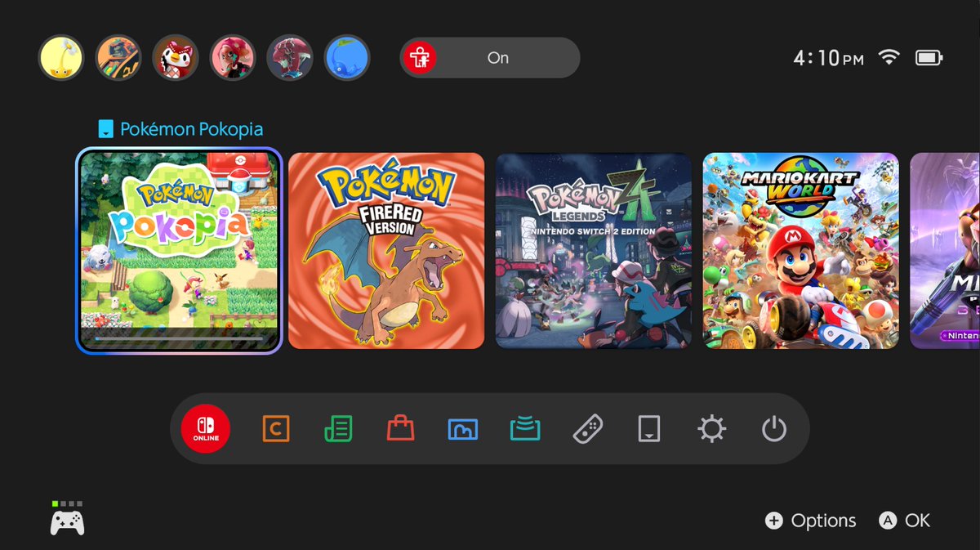The width and height of the screenshot is (980, 550).
Task: Open System Settings gear
Action: (711, 428)
